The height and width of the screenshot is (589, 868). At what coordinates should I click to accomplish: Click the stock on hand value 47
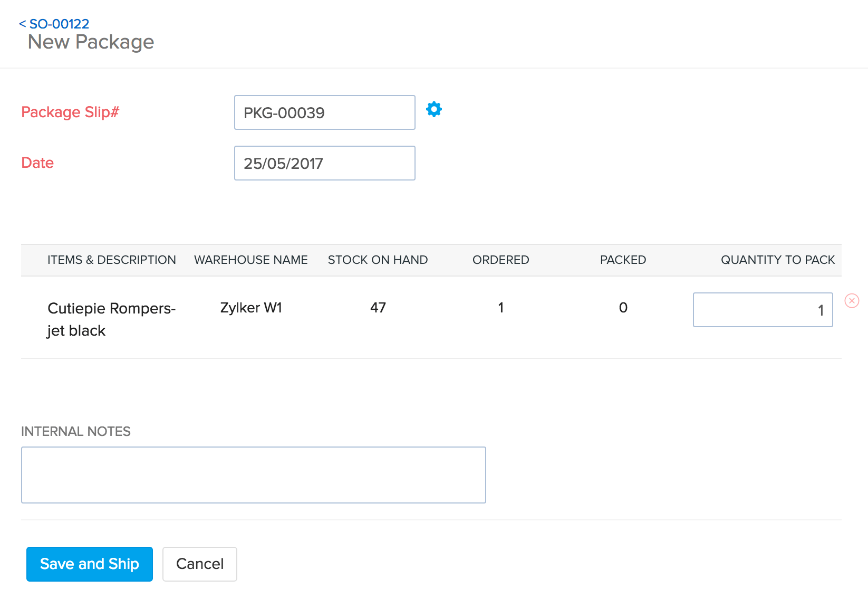point(378,308)
